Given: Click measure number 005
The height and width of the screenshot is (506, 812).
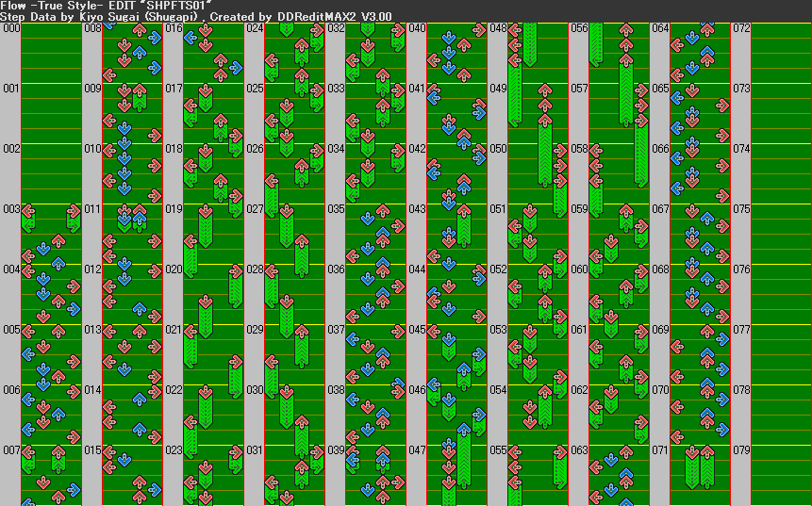Looking at the screenshot, I should [x=11, y=330].
